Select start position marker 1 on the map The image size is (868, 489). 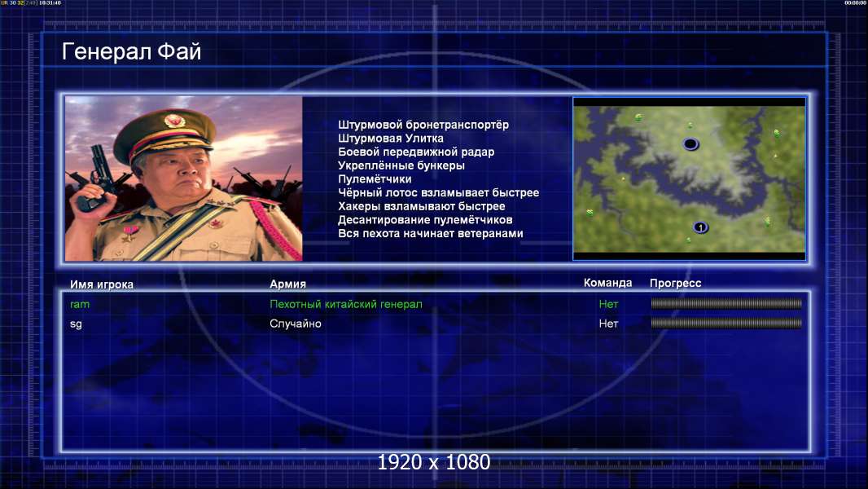700,227
